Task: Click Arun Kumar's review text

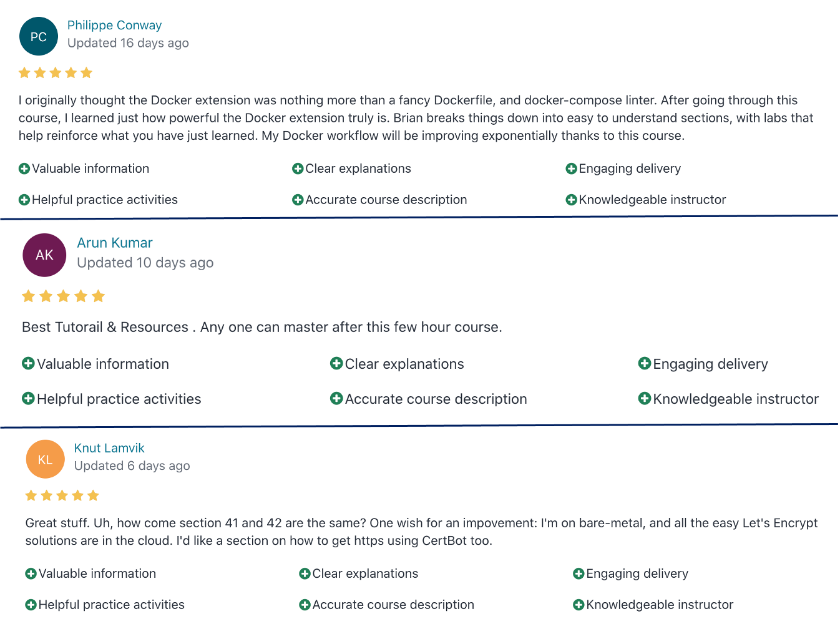Action: click(262, 327)
